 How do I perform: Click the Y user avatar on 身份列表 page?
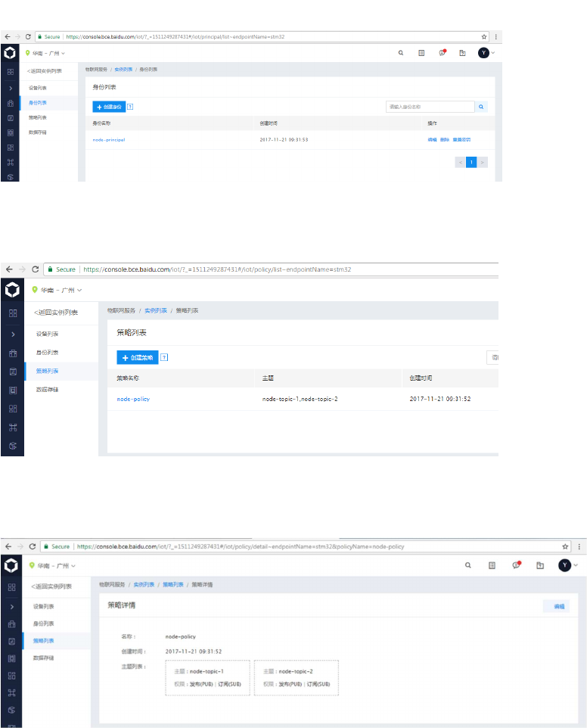tap(483, 53)
